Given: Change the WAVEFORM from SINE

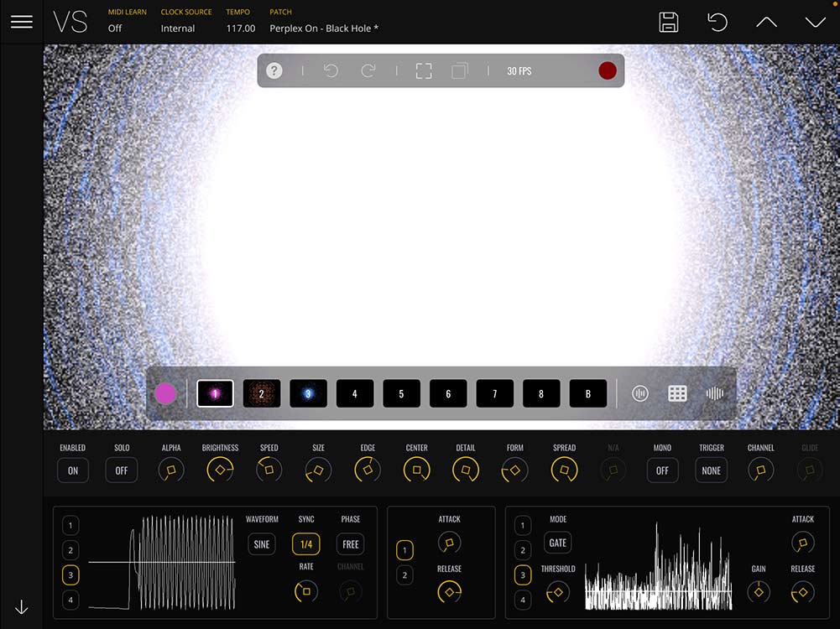Looking at the screenshot, I should click(x=262, y=544).
